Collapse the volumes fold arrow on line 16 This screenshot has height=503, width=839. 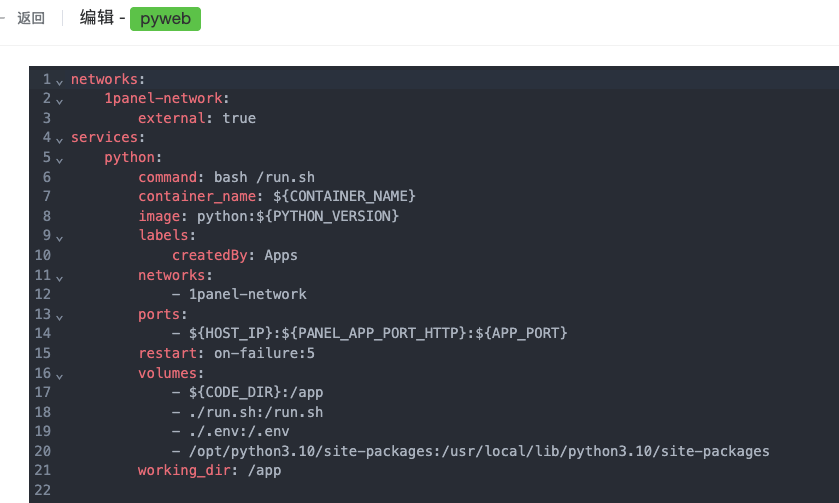click(x=59, y=376)
